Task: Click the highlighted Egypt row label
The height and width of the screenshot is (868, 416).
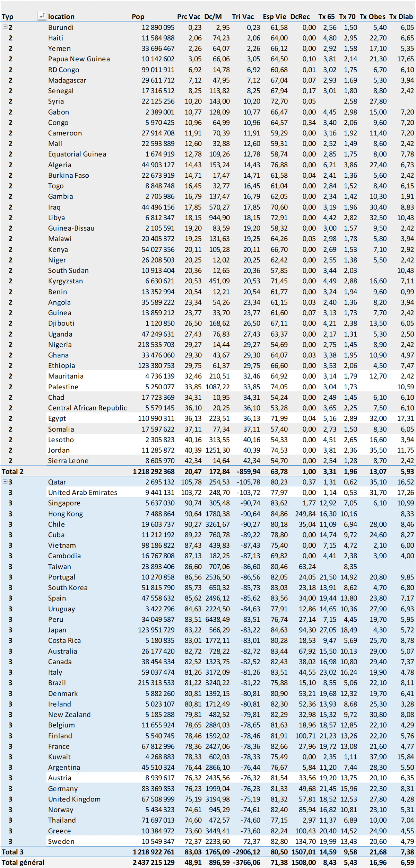Action: (57, 418)
